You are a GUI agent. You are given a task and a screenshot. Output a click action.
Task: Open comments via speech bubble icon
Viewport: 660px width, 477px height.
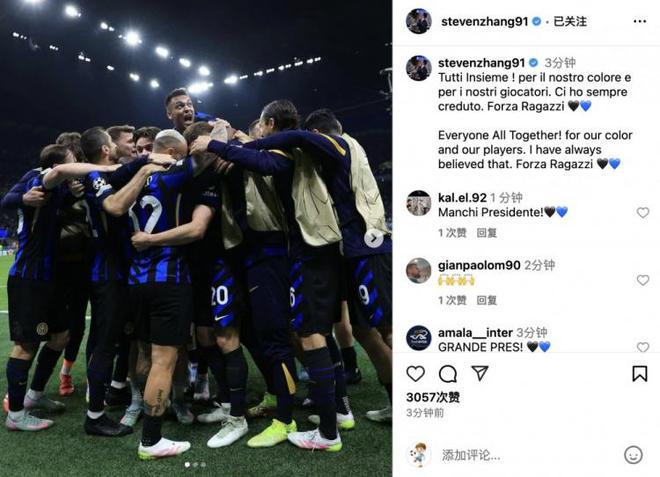pos(448,373)
